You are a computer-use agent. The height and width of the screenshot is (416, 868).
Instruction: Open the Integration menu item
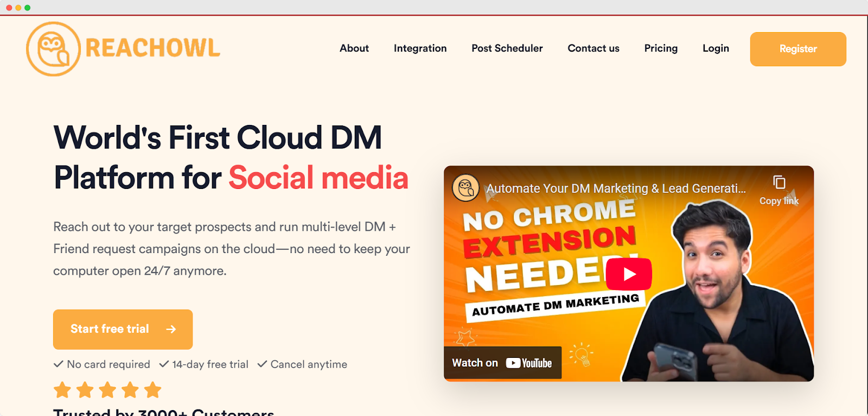click(420, 48)
